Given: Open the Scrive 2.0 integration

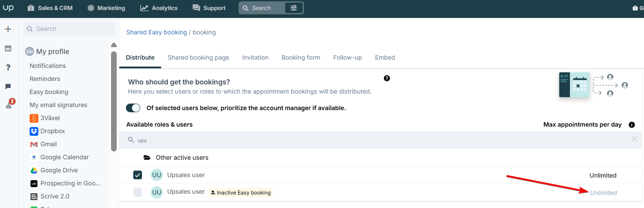Looking at the screenshot, I should point(50,196).
